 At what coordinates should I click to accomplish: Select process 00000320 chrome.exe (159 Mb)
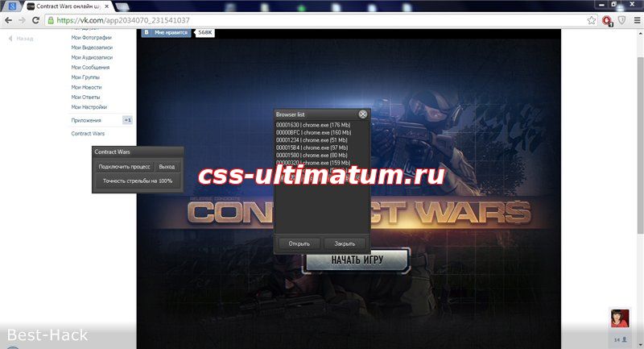click(313, 163)
